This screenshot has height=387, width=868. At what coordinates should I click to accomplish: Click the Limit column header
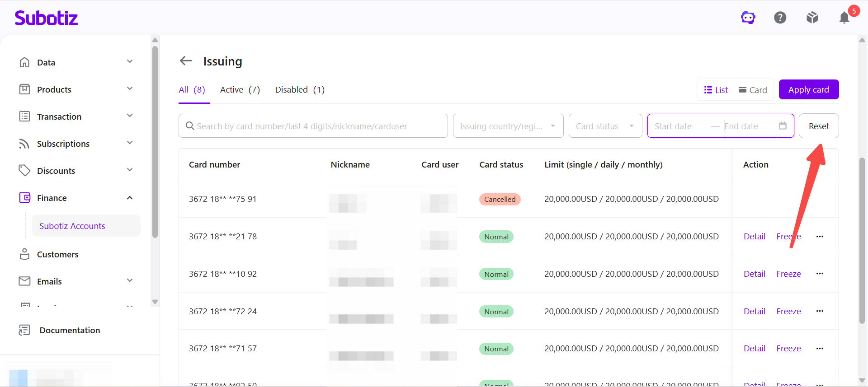point(604,164)
